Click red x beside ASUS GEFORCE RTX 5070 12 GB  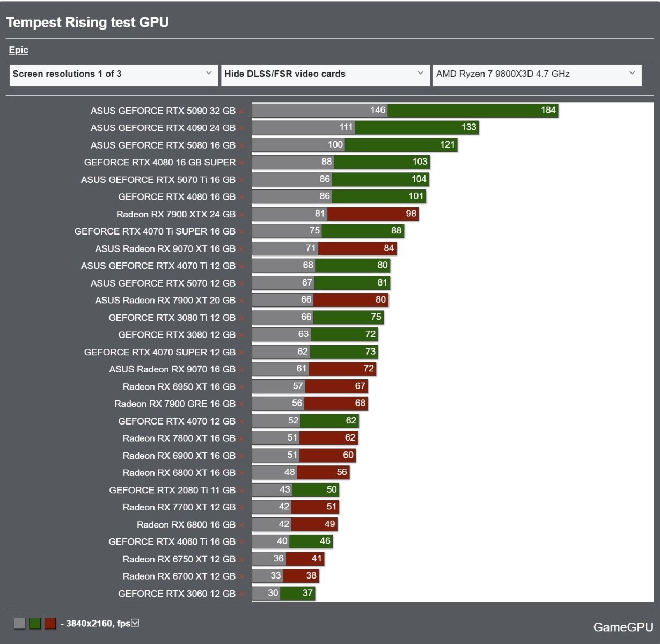[x=242, y=283]
